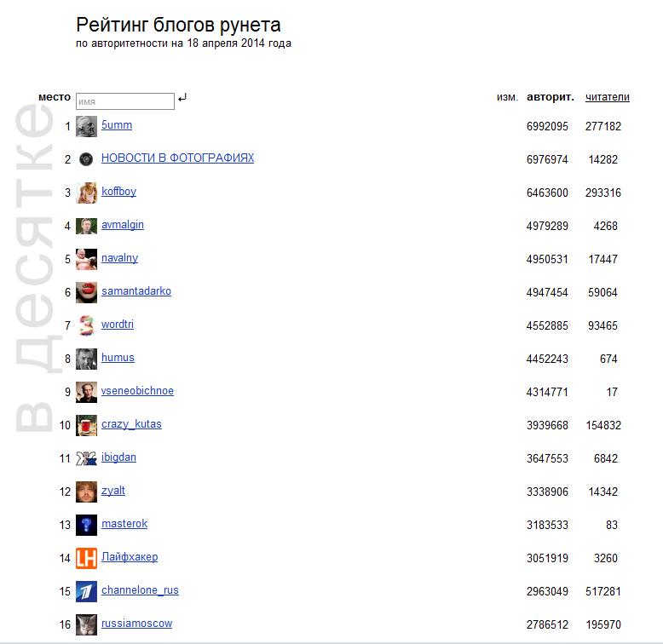Select the blue question mark masterok icon

[x=86, y=525]
